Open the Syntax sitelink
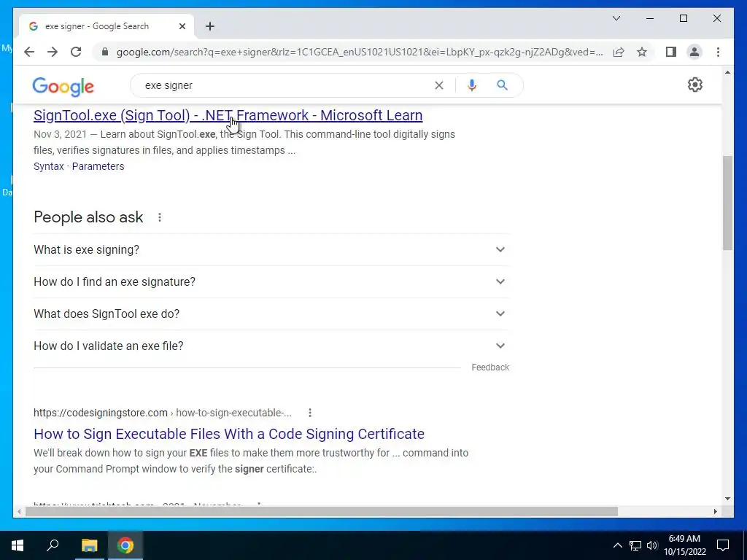Screen dimensions: 747x560 pos(49,166)
